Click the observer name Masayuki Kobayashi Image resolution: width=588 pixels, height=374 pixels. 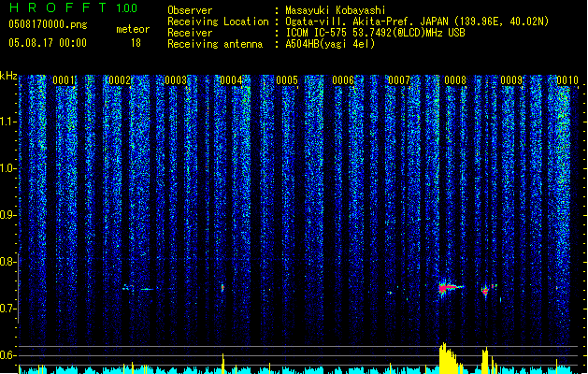point(335,10)
